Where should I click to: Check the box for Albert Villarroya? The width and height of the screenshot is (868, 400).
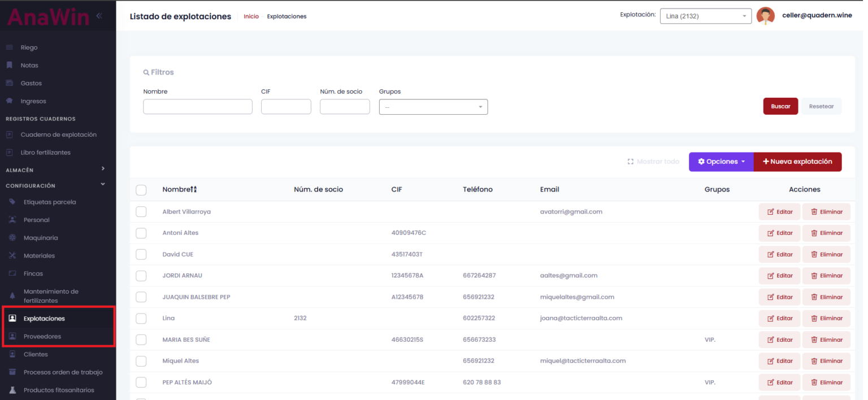point(141,212)
